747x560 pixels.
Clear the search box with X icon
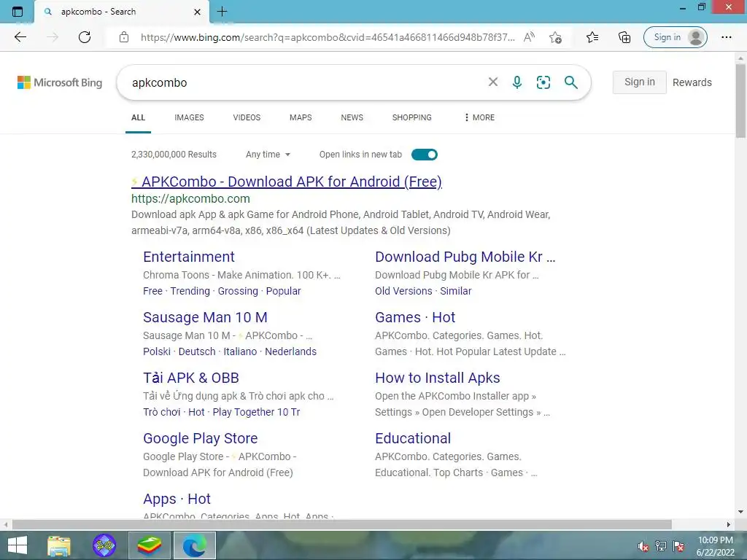(x=493, y=82)
